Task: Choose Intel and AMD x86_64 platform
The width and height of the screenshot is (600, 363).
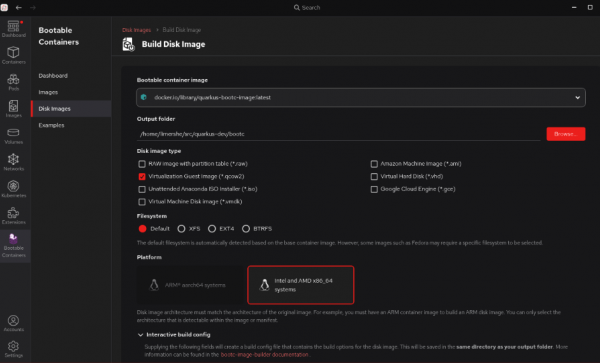Action: click(x=301, y=285)
